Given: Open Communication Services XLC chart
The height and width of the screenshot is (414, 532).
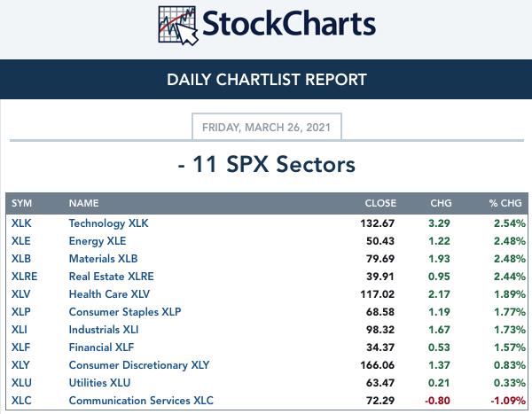Looking at the screenshot, I should (141, 401).
